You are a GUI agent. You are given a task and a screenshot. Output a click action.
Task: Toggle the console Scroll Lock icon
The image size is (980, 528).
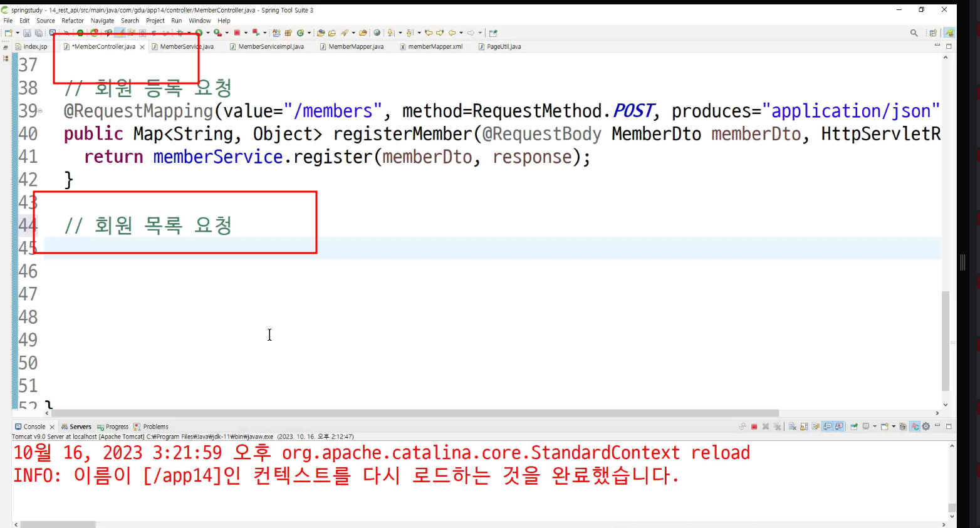[x=804, y=427]
